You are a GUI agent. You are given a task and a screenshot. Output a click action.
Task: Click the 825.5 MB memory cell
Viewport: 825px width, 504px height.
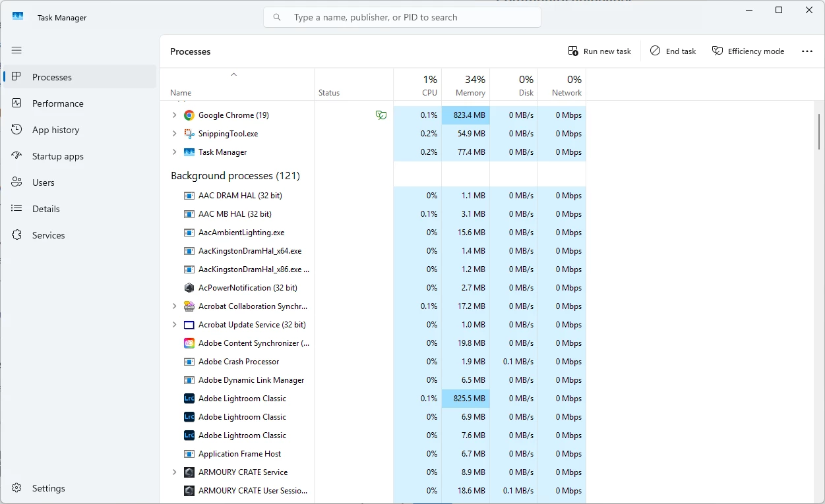(466, 399)
